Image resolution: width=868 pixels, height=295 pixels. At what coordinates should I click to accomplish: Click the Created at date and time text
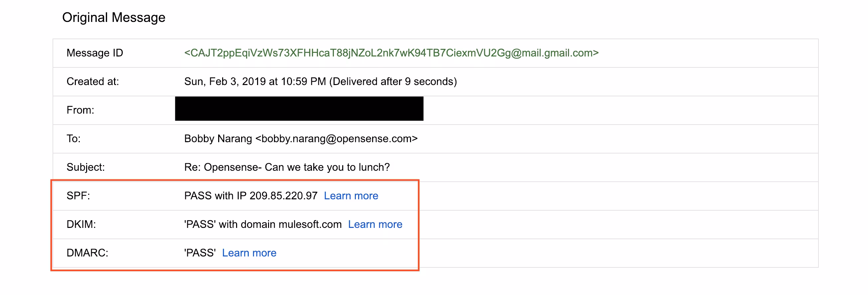[x=320, y=81]
